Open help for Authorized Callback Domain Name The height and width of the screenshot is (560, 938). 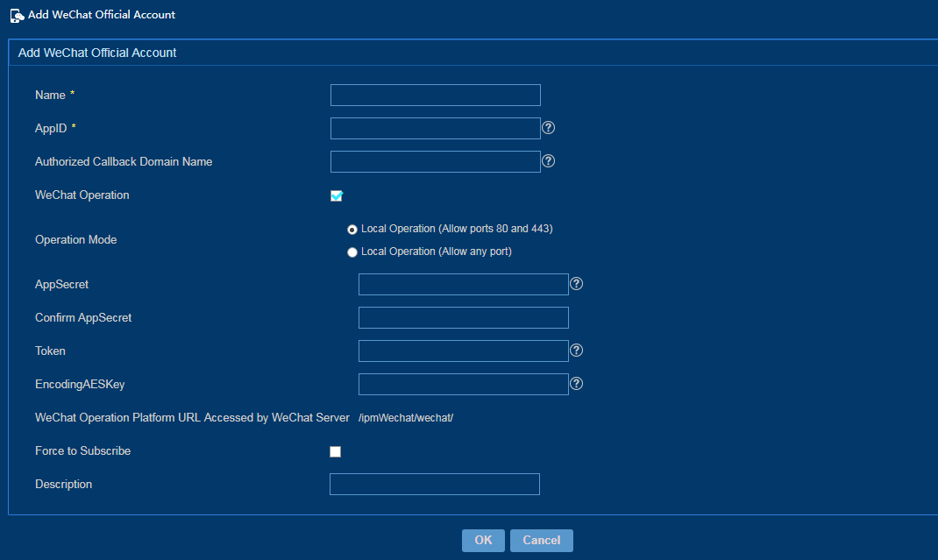coord(548,161)
